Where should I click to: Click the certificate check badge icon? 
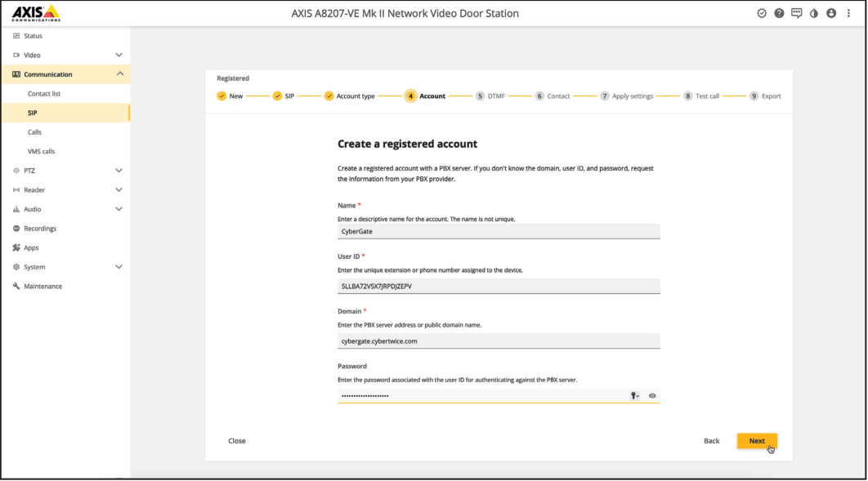pos(761,13)
